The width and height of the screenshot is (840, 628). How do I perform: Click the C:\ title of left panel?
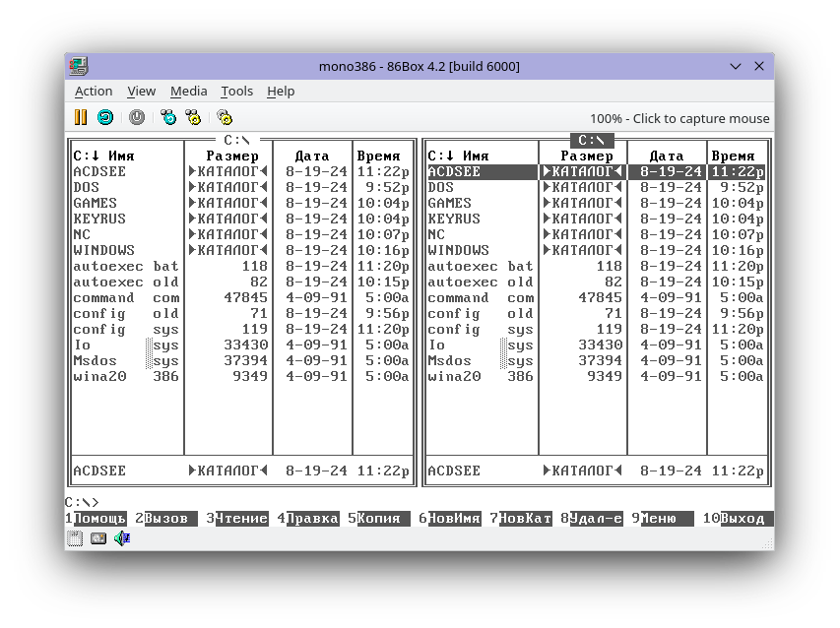236,141
